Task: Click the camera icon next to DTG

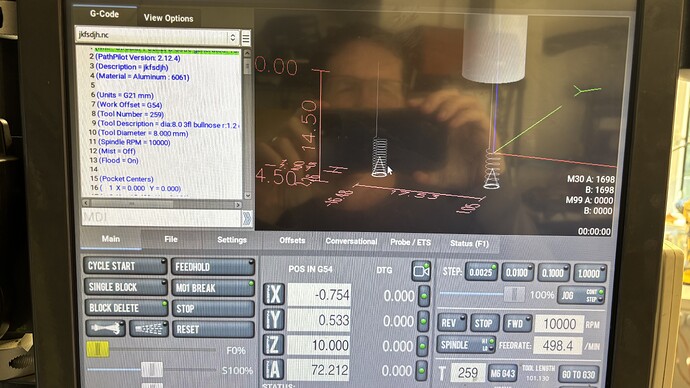Action: [x=421, y=271]
